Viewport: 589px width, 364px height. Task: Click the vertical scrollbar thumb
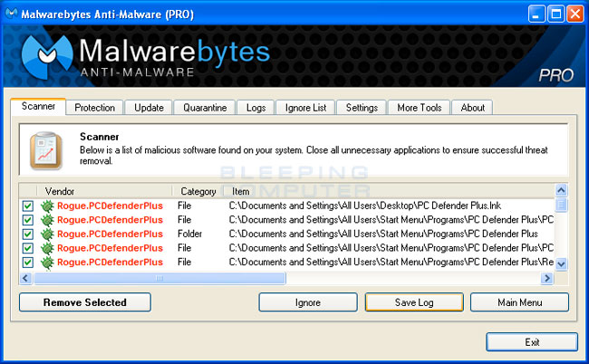tap(561, 205)
